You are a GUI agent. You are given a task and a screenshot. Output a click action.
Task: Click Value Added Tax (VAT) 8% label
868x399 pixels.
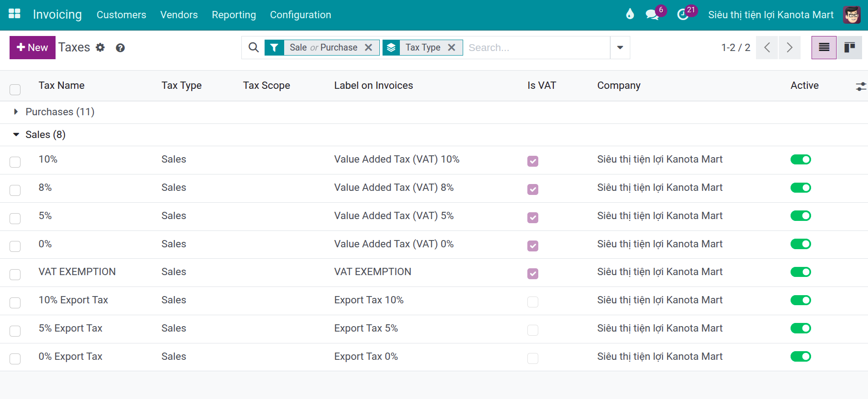click(x=394, y=188)
